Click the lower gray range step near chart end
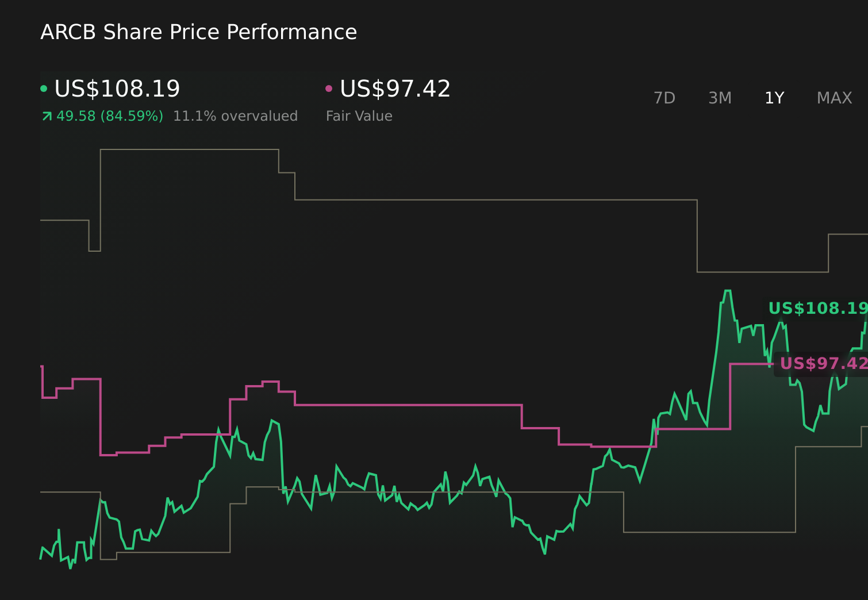The image size is (868, 600). pos(828,447)
